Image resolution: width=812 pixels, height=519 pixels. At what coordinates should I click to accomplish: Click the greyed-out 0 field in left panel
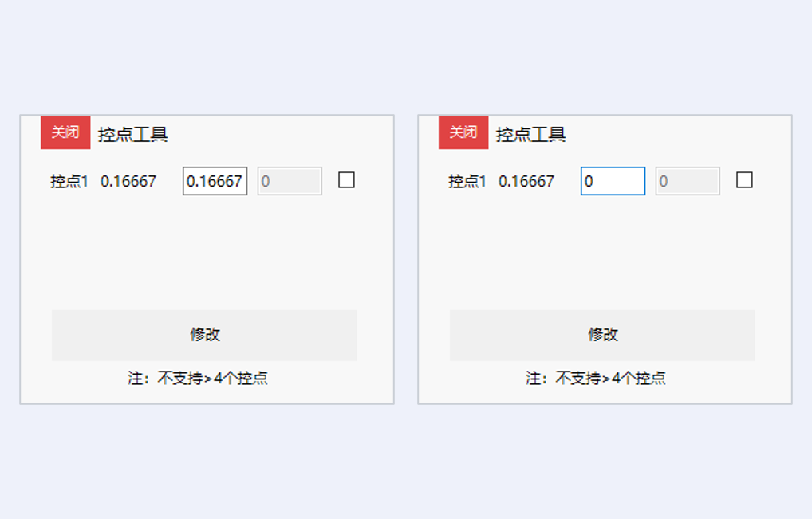pos(290,181)
